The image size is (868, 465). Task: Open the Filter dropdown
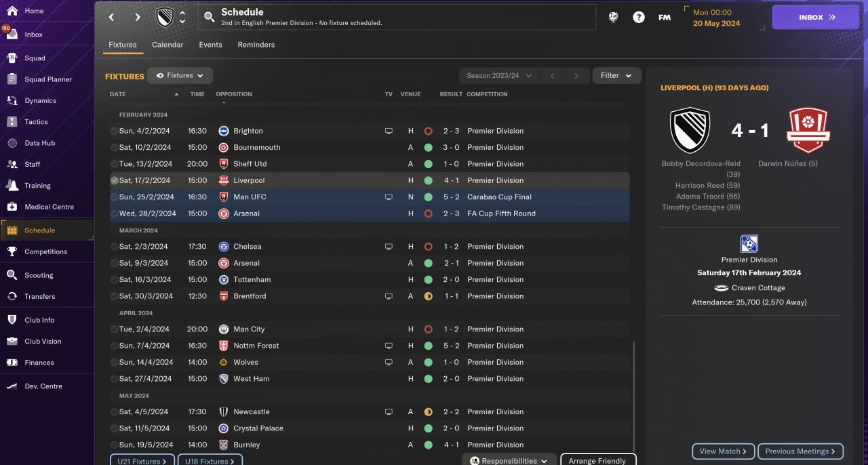click(616, 75)
